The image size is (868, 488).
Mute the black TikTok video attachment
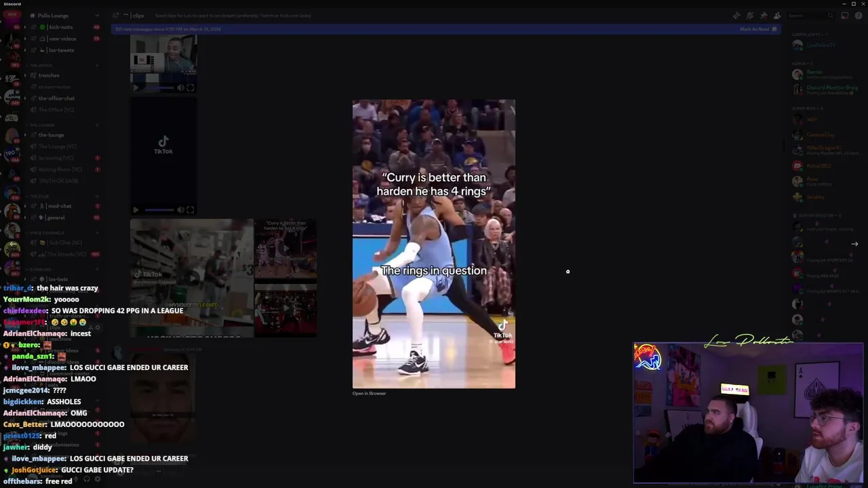pos(181,210)
